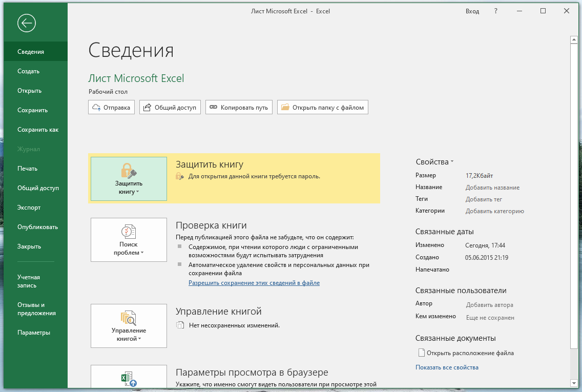Image resolution: width=582 pixels, height=392 pixels.
Task: Click the document check icon of Поиск проблем
Action: pyautogui.click(x=129, y=231)
